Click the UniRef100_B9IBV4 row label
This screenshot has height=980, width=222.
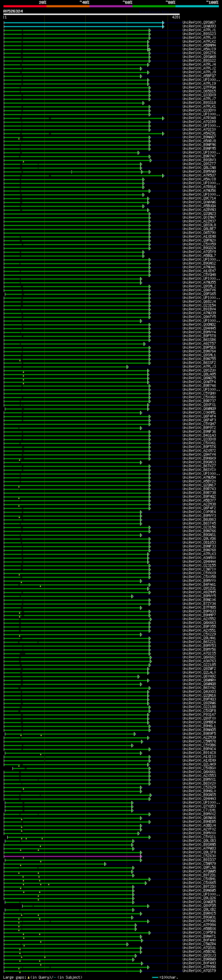(x=199, y=309)
